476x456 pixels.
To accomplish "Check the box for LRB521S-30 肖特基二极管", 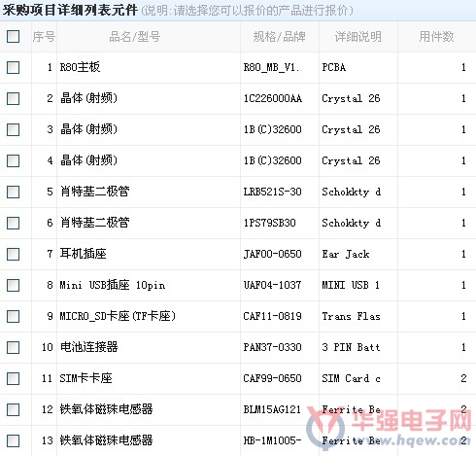I will point(13,192).
